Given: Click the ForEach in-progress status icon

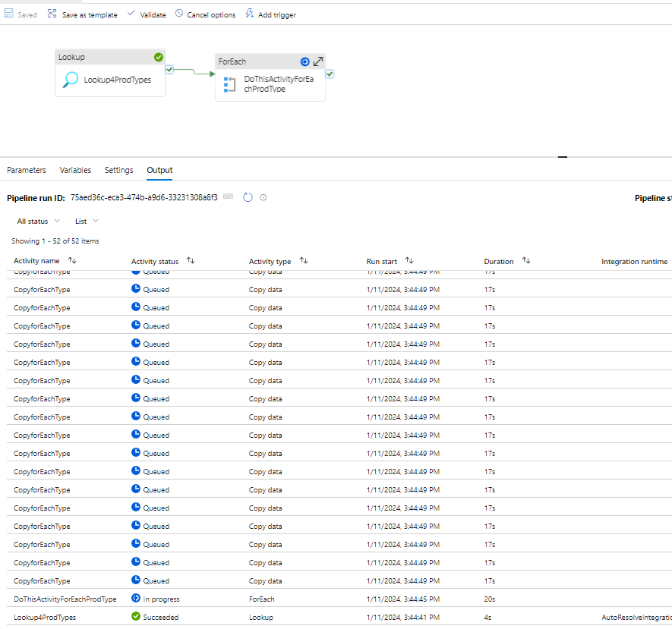Looking at the screenshot, I should pyautogui.click(x=304, y=61).
